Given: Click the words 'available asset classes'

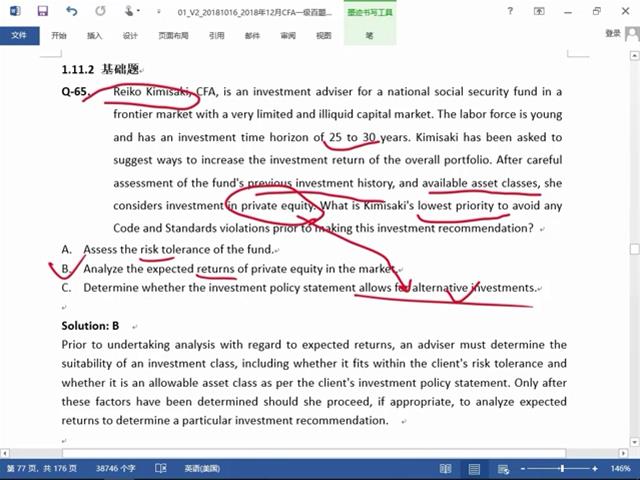Looking at the screenshot, I should point(480,183).
